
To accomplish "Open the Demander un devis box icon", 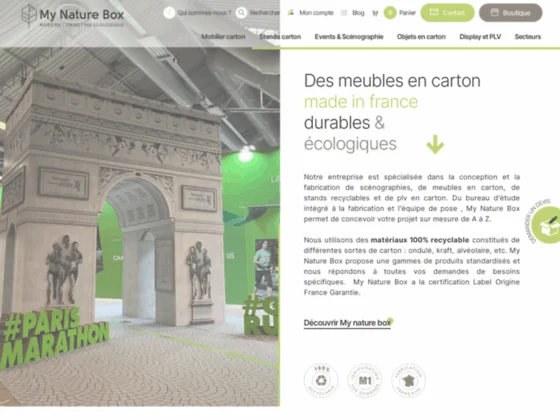I will 546,225.
